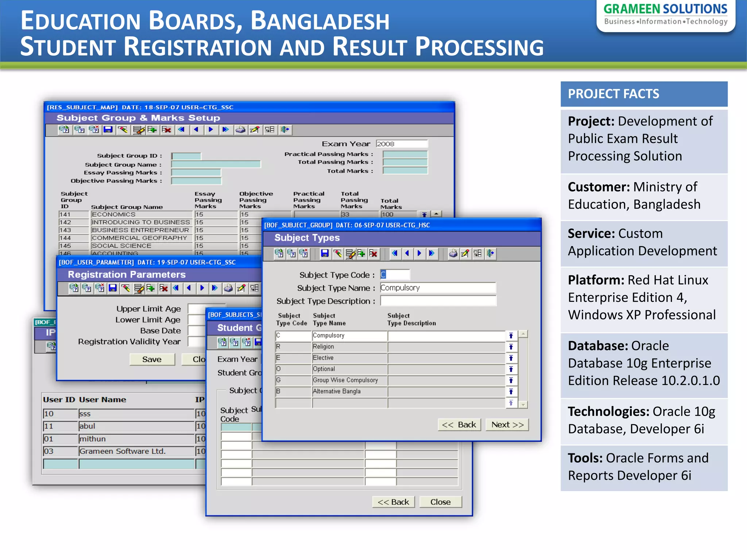Click Enter Query in Registration Parameters toolbar
This screenshot has height=560, width=747.
click(74, 288)
